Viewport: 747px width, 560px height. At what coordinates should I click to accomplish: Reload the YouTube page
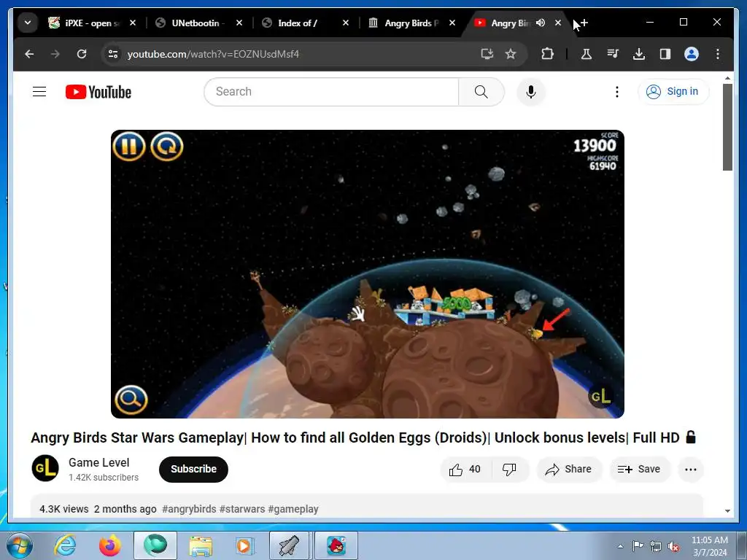click(82, 54)
